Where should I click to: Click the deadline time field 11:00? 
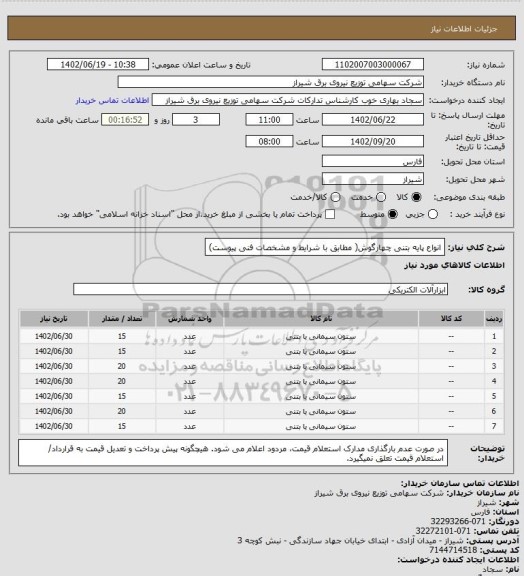point(269,120)
